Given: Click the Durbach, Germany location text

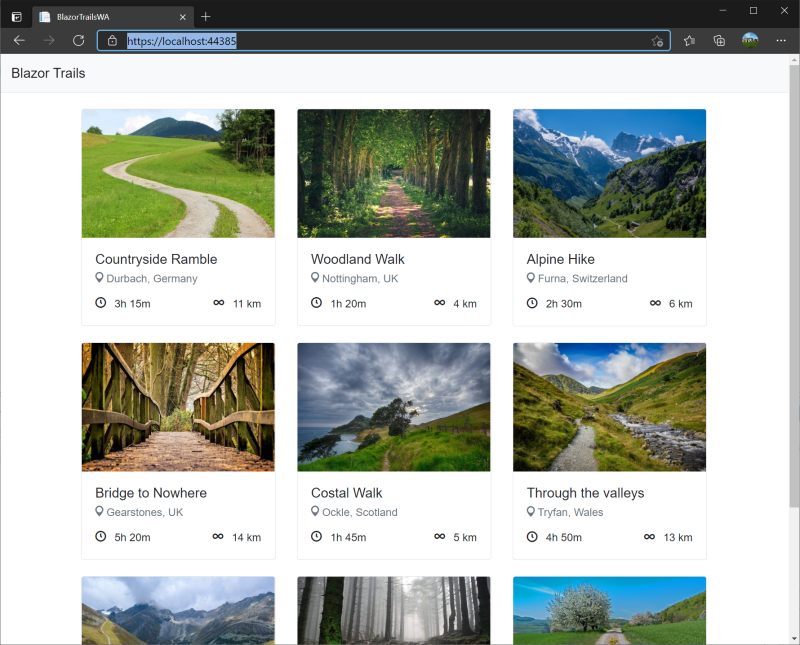Looking at the screenshot, I should point(152,279).
